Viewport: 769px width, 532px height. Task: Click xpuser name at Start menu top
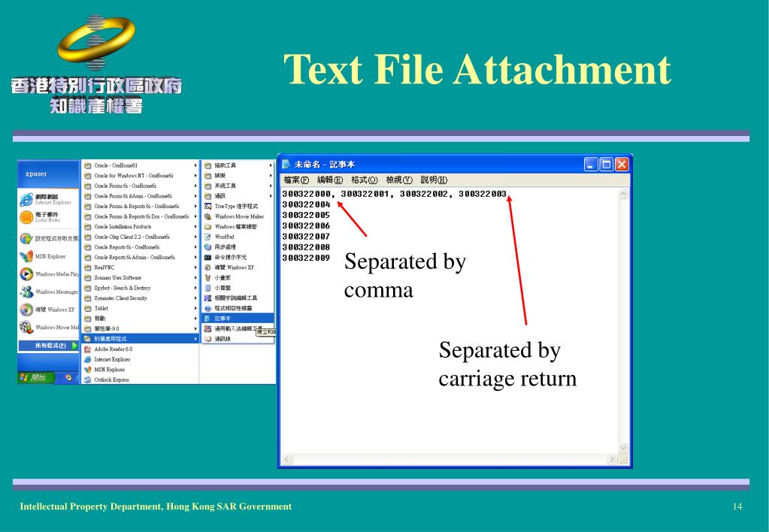[x=36, y=174]
